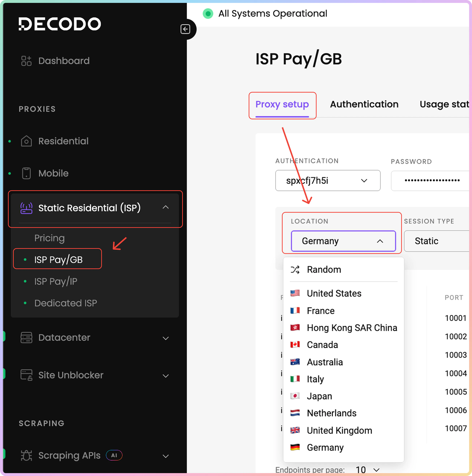
Task: Collapse the Static Residential (ISP) section
Action: pyautogui.click(x=166, y=207)
